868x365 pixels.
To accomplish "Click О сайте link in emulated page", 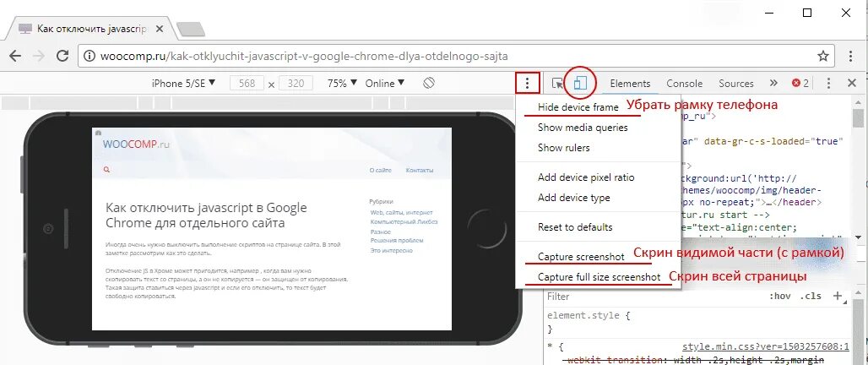I will click(x=381, y=171).
